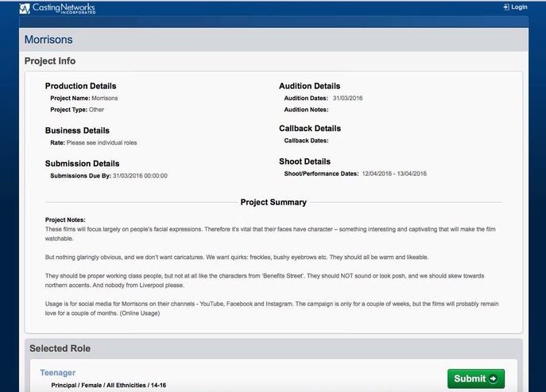Click the Project Notes label
This screenshot has width=546, height=392.
coord(65,220)
